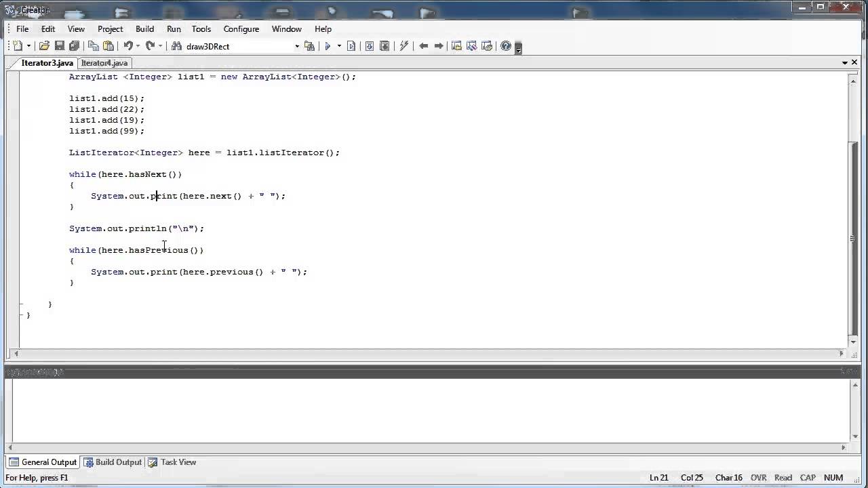The height and width of the screenshot is (488, 868).
Task: Click the while(here.hasPrevious()) code line
Action: [x=136, y=250]
